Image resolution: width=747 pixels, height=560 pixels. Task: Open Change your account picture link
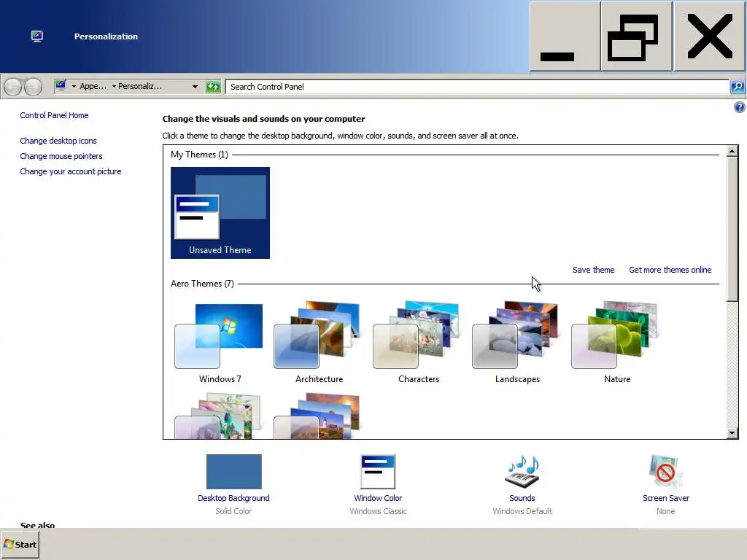(x=71, y=171)
